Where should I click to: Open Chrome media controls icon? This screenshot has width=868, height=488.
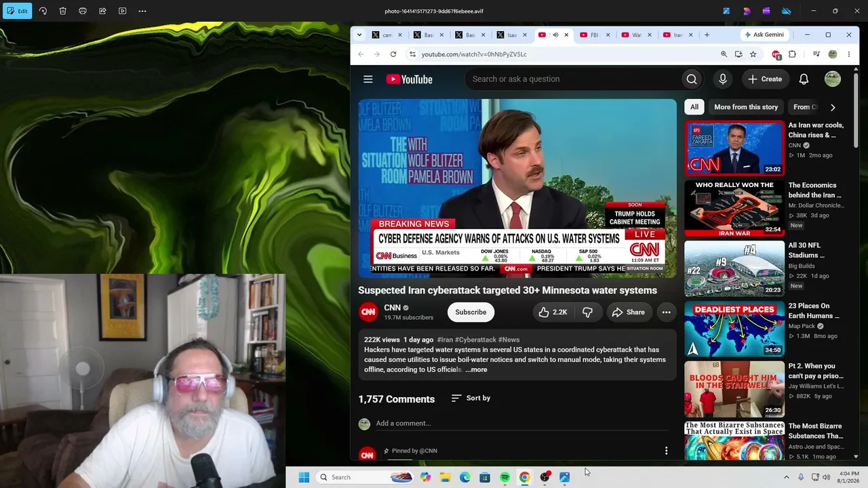pyautogui.click(x=816, y=54)
